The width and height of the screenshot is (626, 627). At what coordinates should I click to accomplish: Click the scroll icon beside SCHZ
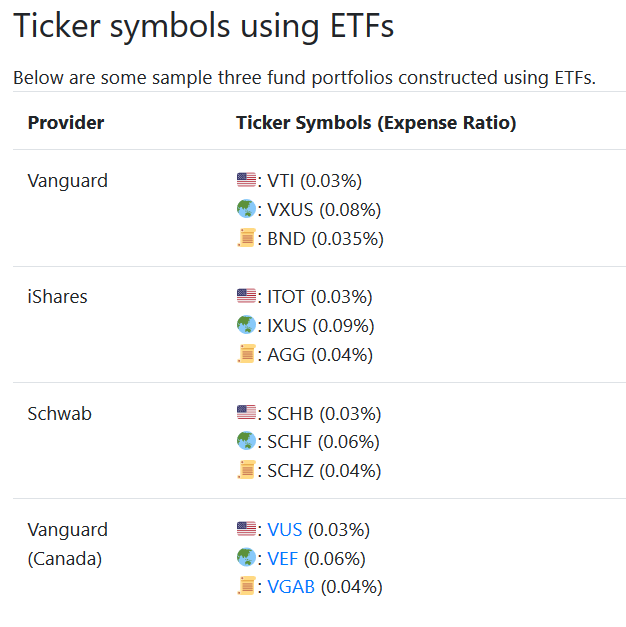coord(246,470)
